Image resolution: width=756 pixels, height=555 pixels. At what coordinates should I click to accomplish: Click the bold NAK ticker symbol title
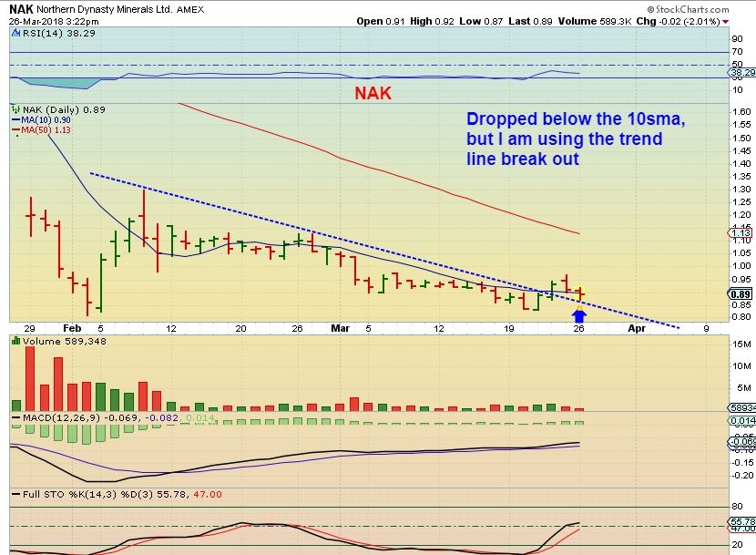pos(20,6)
